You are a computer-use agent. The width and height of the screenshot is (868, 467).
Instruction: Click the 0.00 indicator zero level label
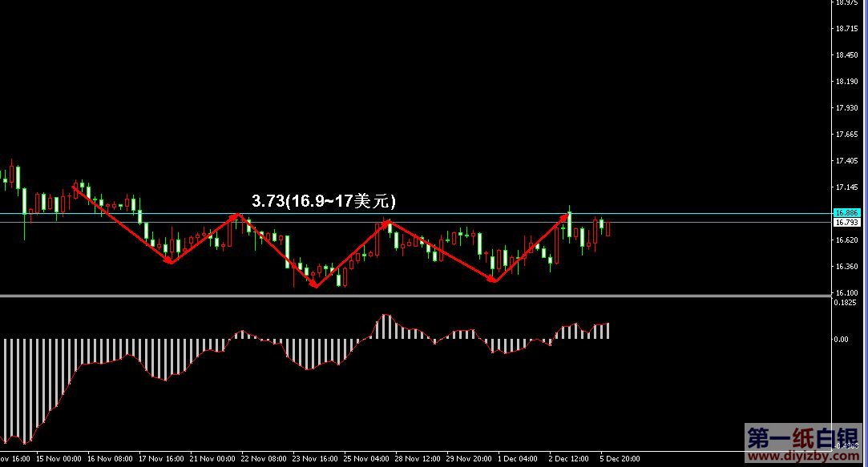coord(841,340)
